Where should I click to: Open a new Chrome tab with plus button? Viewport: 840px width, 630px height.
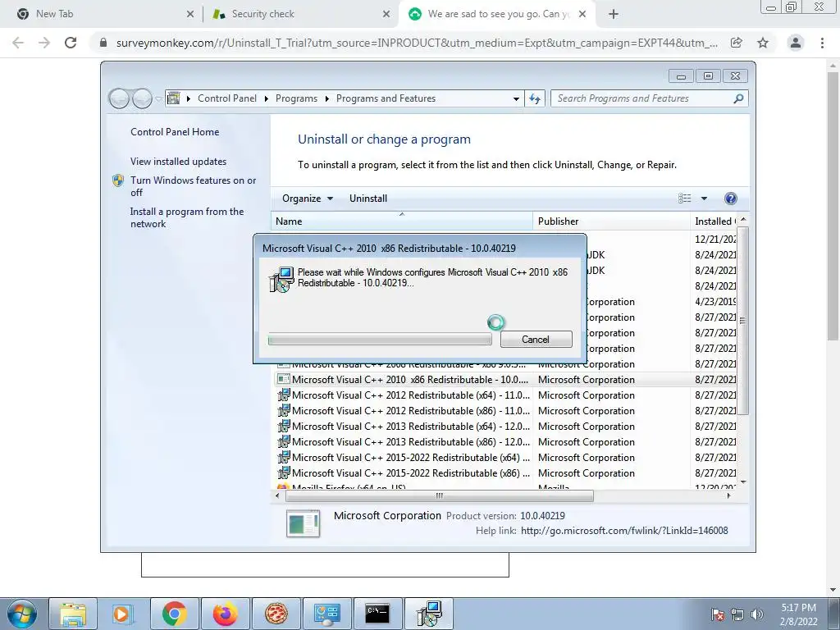point(614,14)
